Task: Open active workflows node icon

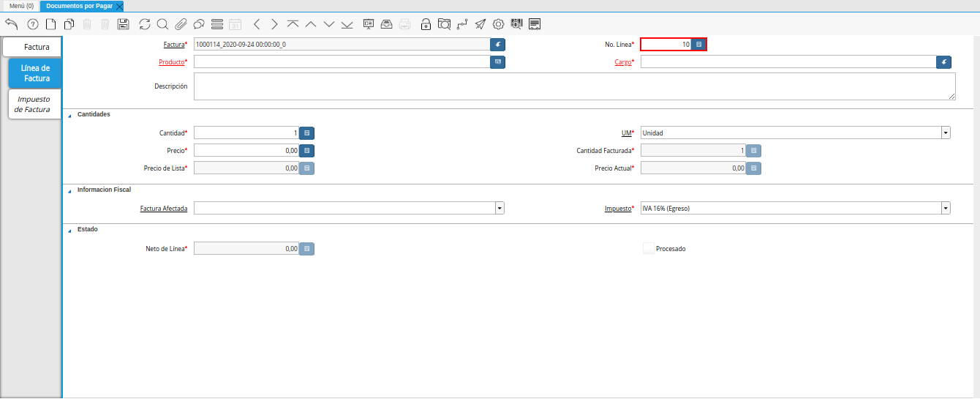Action: tap(461, 23)
